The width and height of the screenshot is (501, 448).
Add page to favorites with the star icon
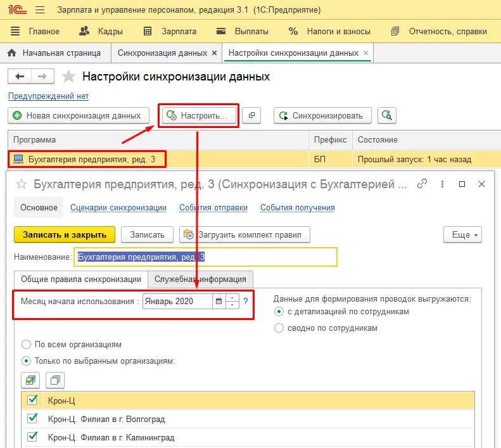tap(68, 77)
